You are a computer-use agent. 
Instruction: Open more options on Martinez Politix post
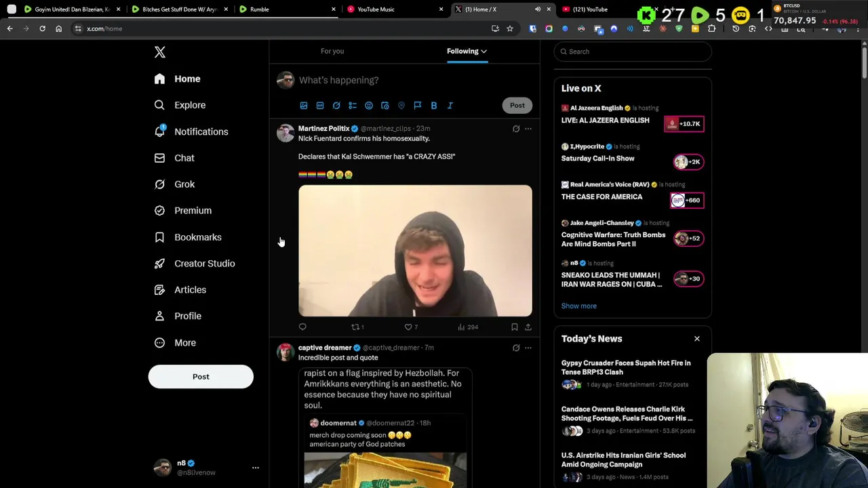(528, 129)
